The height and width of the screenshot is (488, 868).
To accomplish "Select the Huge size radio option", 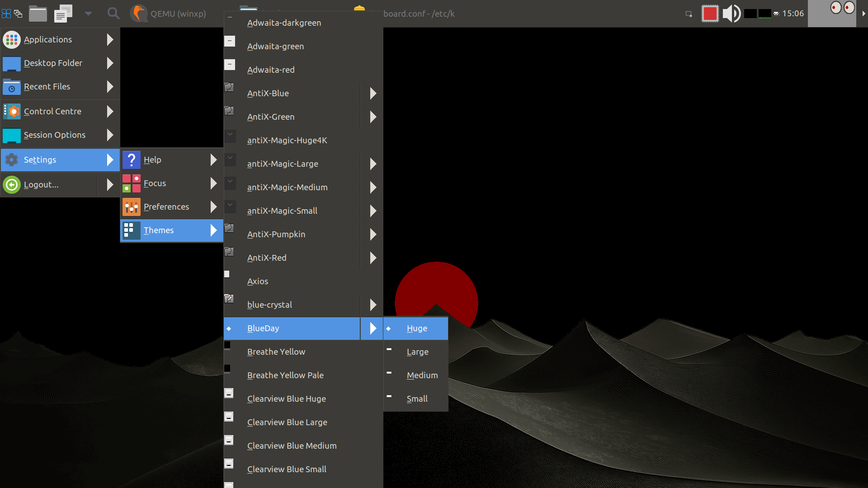I will pos(416,328).
